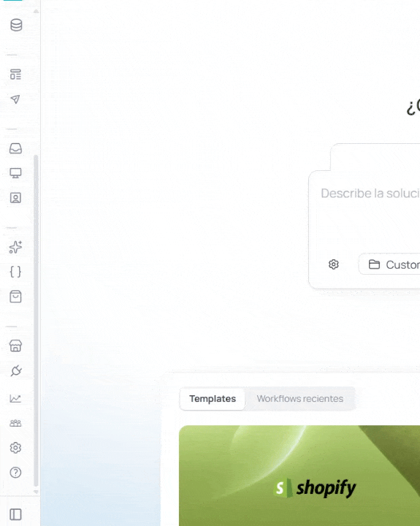This screenshot has width=420, height=526.
Task: Open the Shopify template thumbnail
Action: [299, 476]
